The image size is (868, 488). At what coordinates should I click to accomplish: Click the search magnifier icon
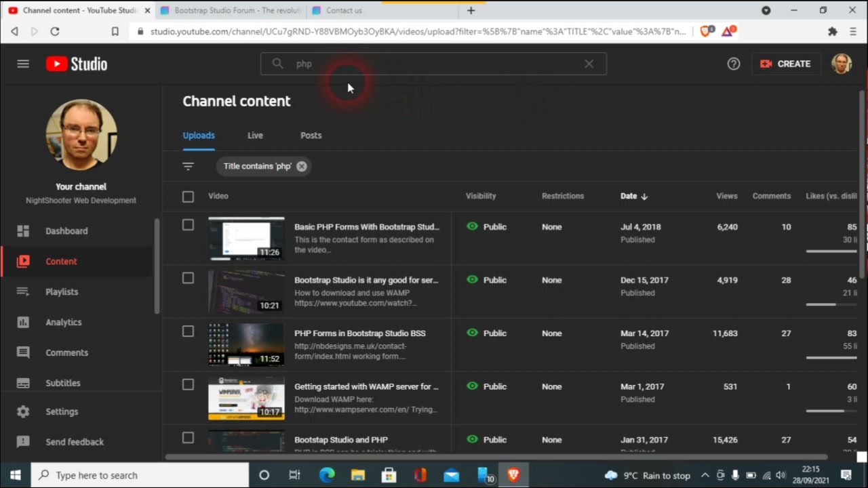pos(277,64)
